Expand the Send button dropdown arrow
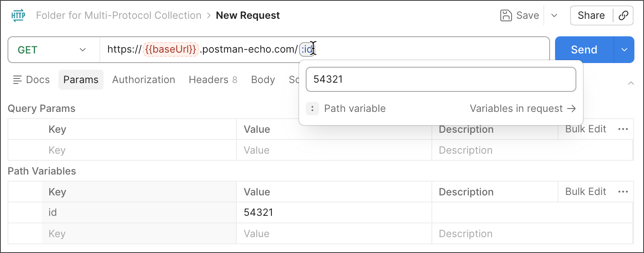The width and height of the screenshot is (644, 253). [x=624, y=50]
